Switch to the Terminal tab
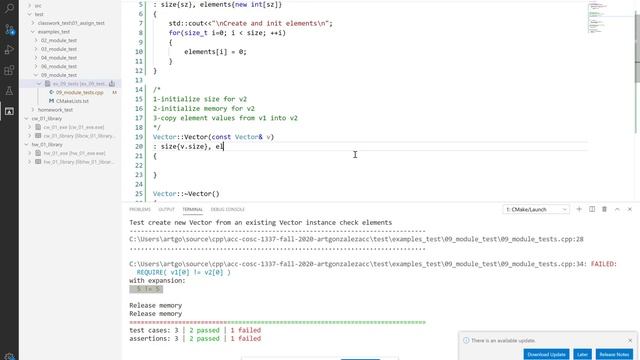 click(x=192, y=209)
